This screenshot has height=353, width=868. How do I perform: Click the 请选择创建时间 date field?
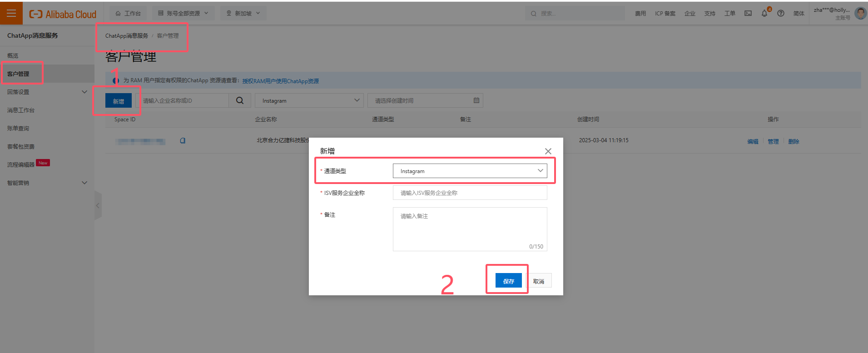pos(425,100)
